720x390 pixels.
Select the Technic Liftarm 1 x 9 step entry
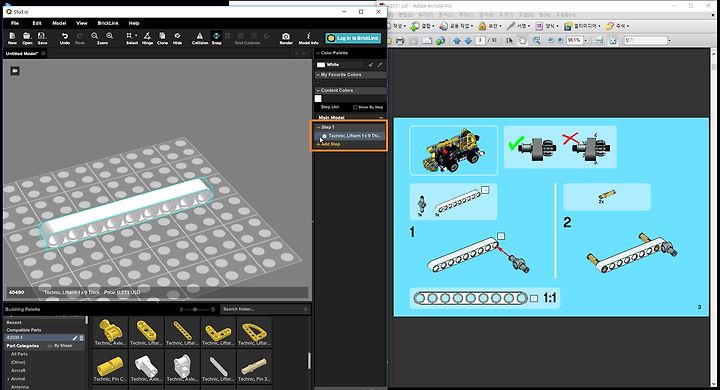pos(350,136)
